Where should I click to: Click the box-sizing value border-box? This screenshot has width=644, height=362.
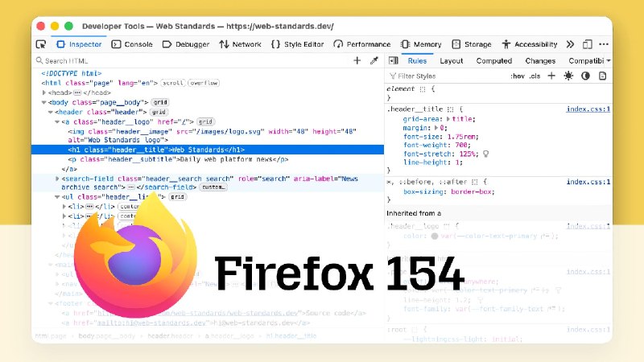click(473, 191)
